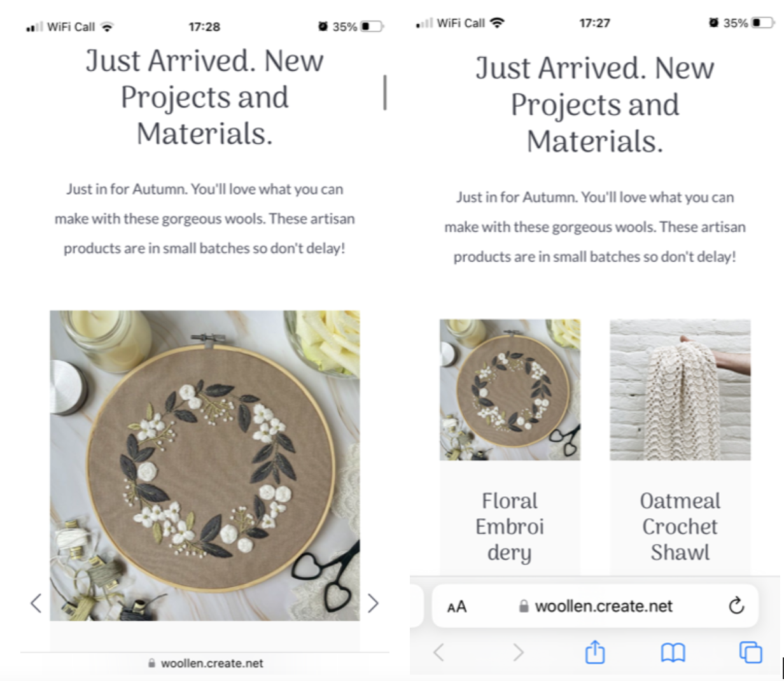Tap the woollen.create.net address field in toolbar

click(595, 606)
